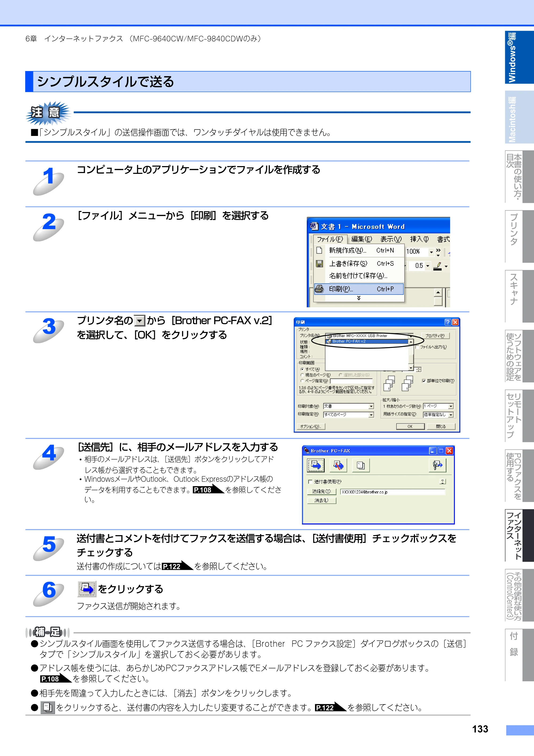This screenshot has height=756, width=534.
Task: Select Brother PC-FAX v.2 in printer list
Action: (367, 342)
